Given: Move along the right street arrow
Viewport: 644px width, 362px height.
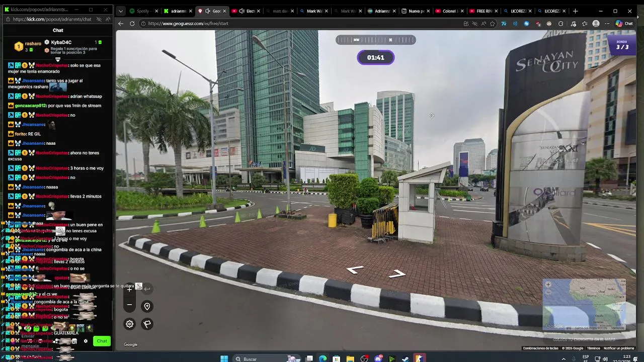Looking at the screenshot, I should (397, 274).
